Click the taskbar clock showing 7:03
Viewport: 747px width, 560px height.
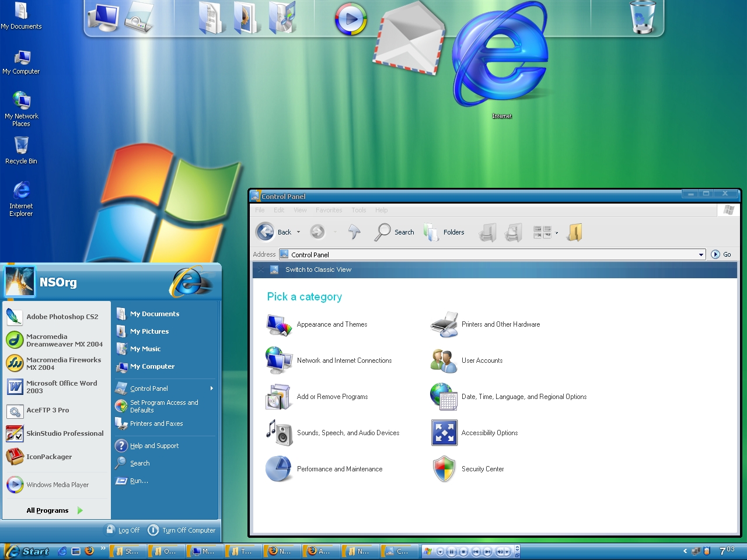coord(727,551)
